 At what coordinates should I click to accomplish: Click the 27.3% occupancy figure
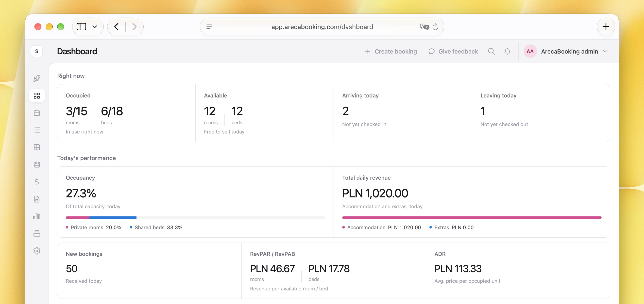[x=81, y=193]
